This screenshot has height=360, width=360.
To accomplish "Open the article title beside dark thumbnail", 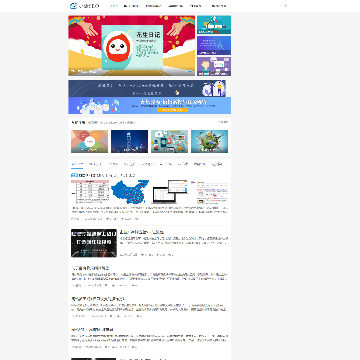I will tap(142, 232).
